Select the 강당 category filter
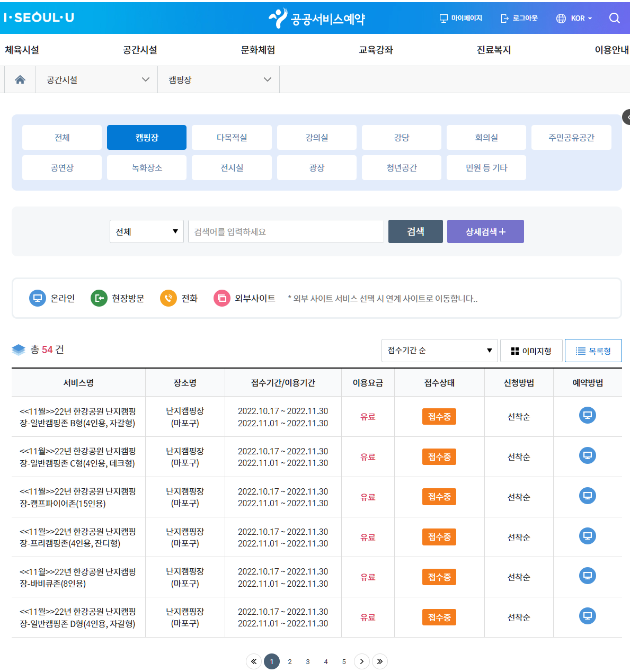The width and height of the screenshot is (630, 672). click(x=402, y=138)
